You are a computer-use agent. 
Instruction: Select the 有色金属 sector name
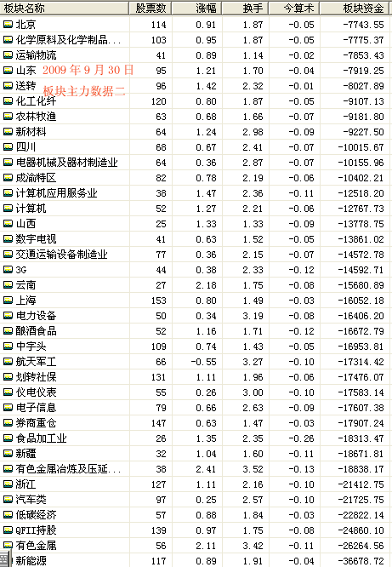[36, 546]
